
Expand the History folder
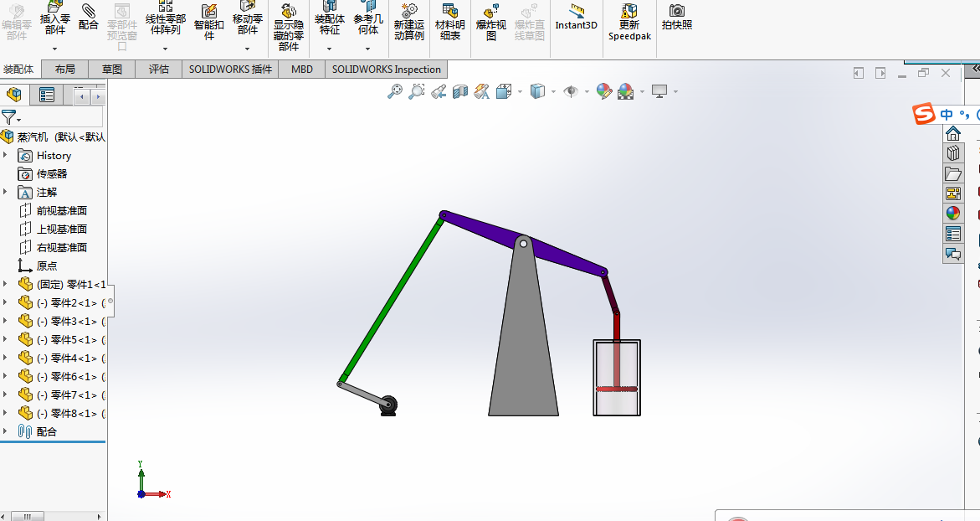coord(6,154)
